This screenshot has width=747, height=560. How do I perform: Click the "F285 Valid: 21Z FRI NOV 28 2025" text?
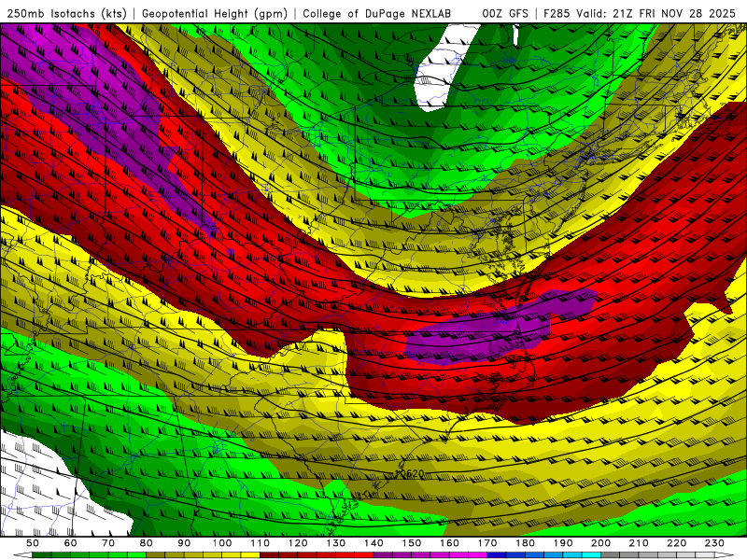pos(640,13)
